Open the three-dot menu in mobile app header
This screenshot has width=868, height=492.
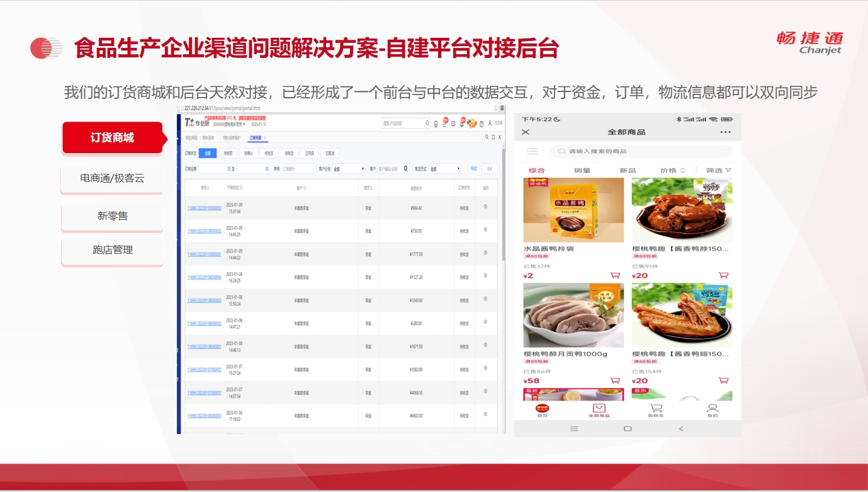[x=726, y=132]
